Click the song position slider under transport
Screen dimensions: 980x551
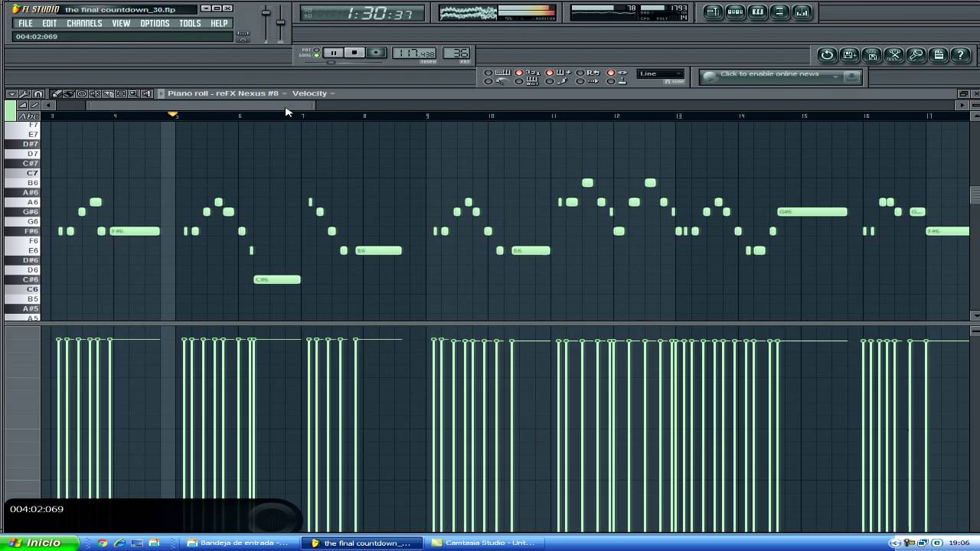(x=331, y=62)
